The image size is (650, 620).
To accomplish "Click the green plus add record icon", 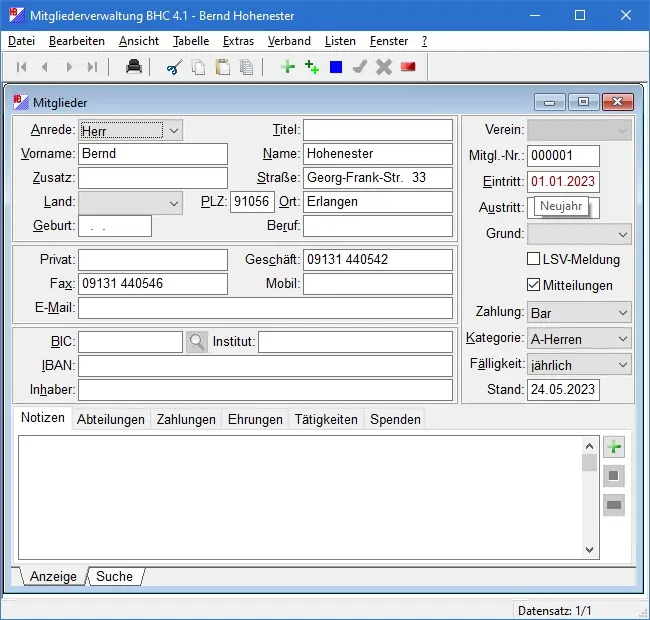I will pos(288,67).
